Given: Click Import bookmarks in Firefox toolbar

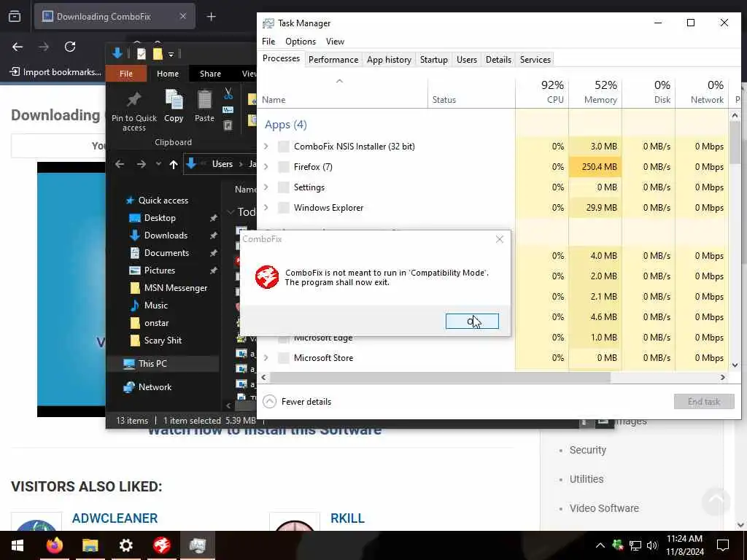Looking at the screenshot, I should click(x=55, y=72).
